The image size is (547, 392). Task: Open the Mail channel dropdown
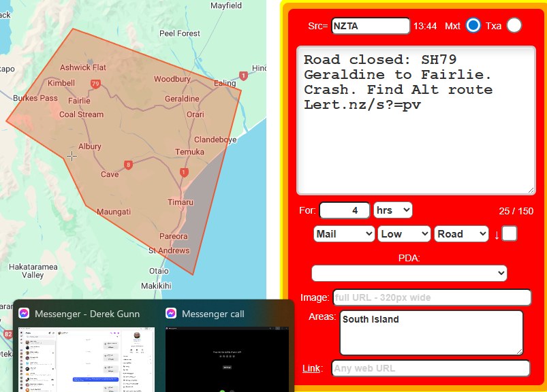click(344, 234)
